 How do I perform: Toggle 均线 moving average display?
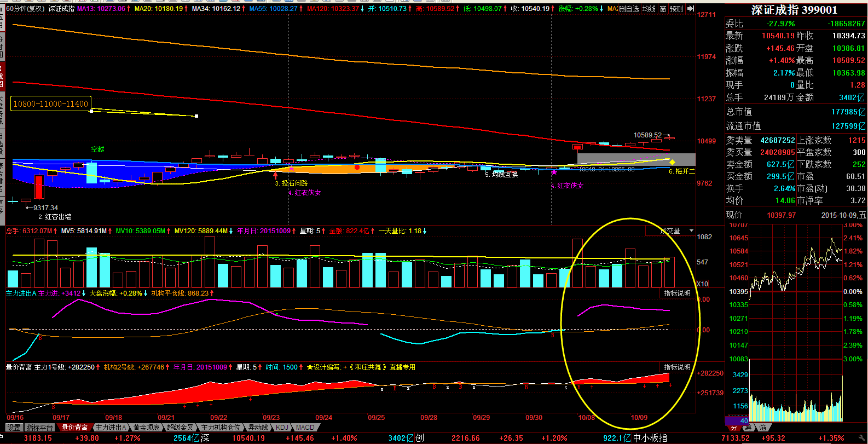[649, 9]
